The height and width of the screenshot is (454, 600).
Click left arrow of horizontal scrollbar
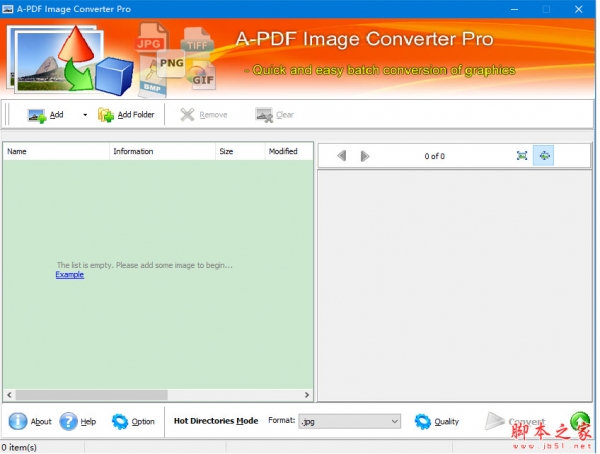tap(9, 395)
